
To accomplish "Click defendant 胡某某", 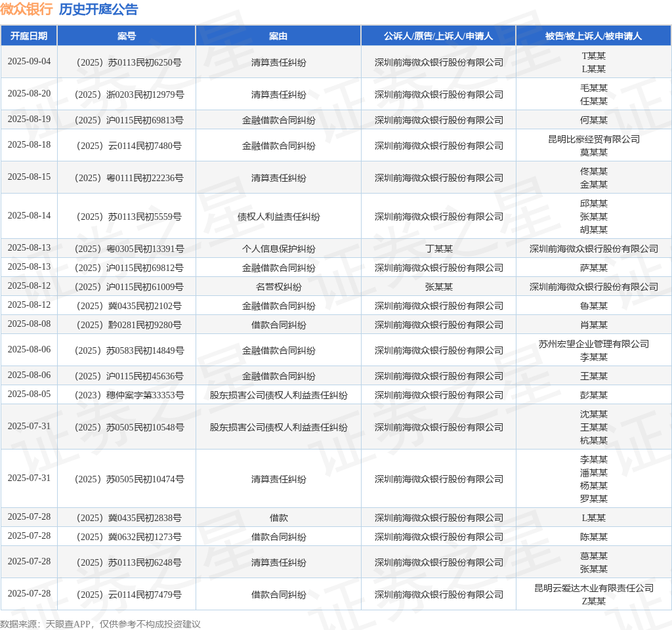I will [x=593, y=230].
